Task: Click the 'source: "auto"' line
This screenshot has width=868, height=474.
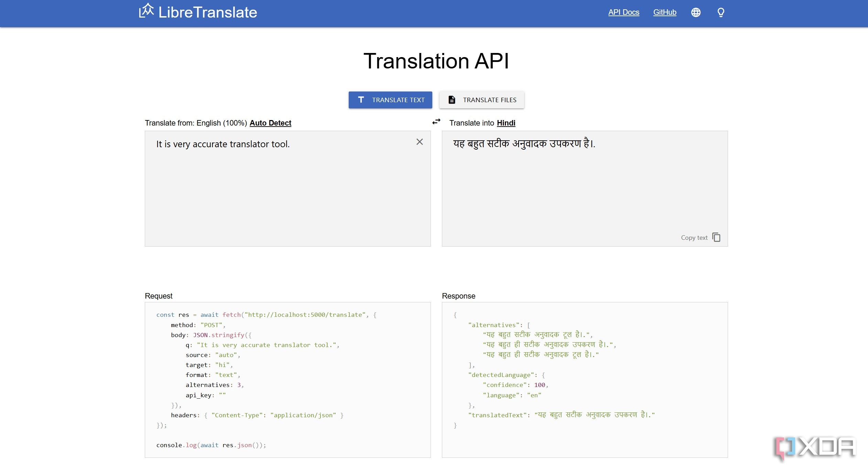Action: 213,355
